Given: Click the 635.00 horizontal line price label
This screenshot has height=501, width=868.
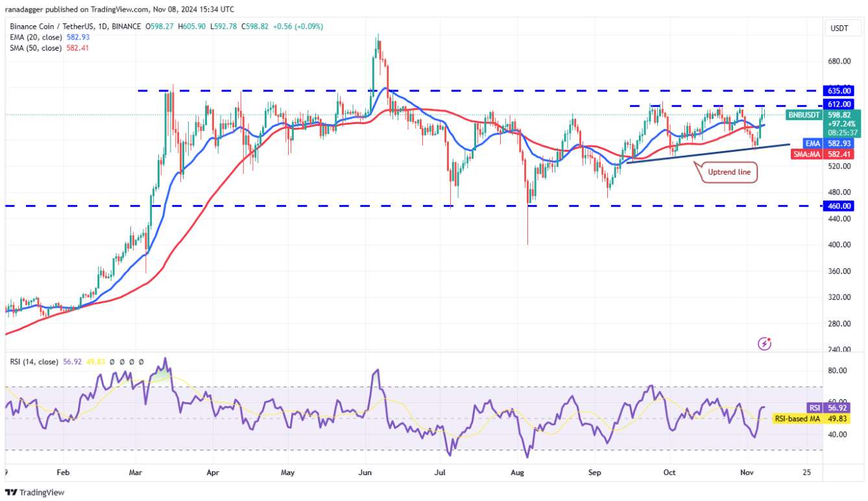Looking at the screenshot, I should point(838,91).
